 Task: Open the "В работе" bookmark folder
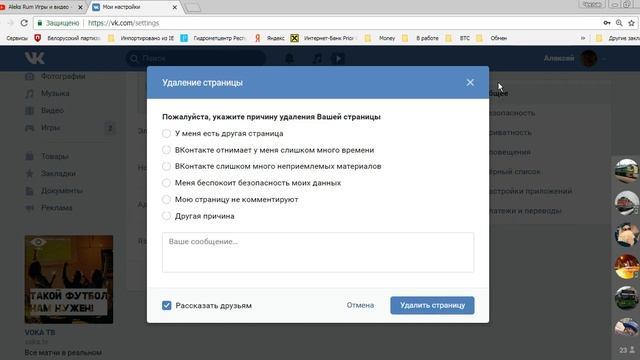pos(420,38)
